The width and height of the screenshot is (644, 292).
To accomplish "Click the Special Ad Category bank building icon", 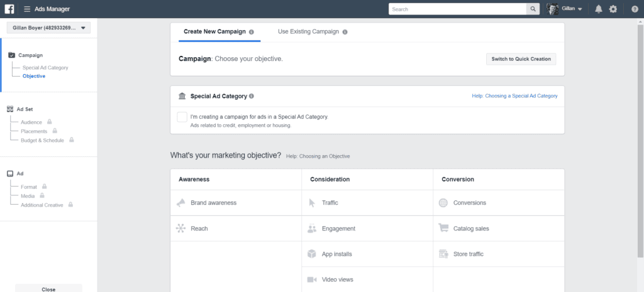I will [182, 96].
